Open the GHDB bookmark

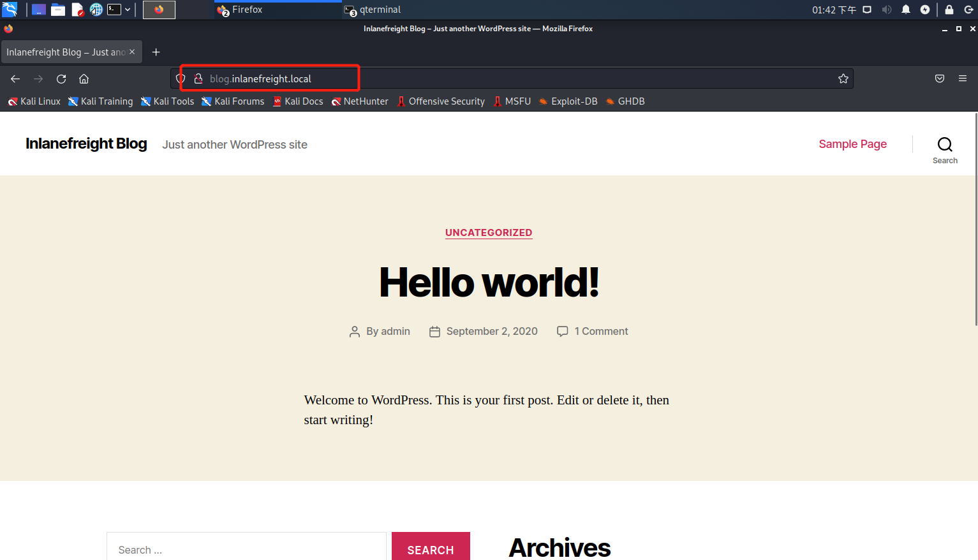coord(625,101)
